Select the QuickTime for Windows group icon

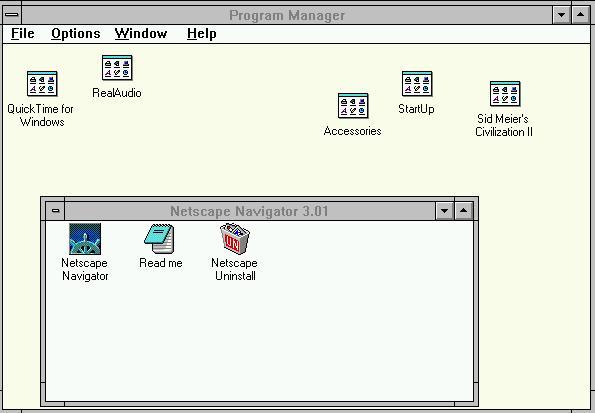point(42,84)
